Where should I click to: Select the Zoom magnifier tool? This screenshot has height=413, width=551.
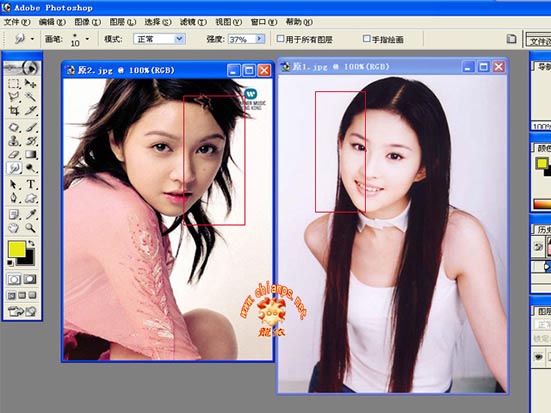[x=31, y=228]
